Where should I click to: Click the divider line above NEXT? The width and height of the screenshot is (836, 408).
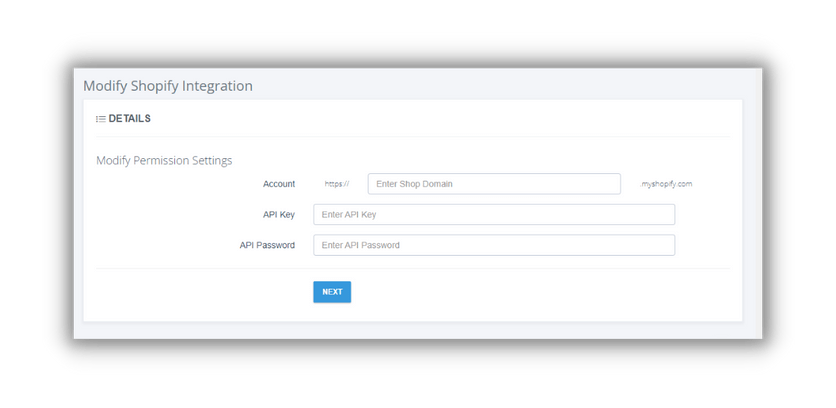point(413,269)
